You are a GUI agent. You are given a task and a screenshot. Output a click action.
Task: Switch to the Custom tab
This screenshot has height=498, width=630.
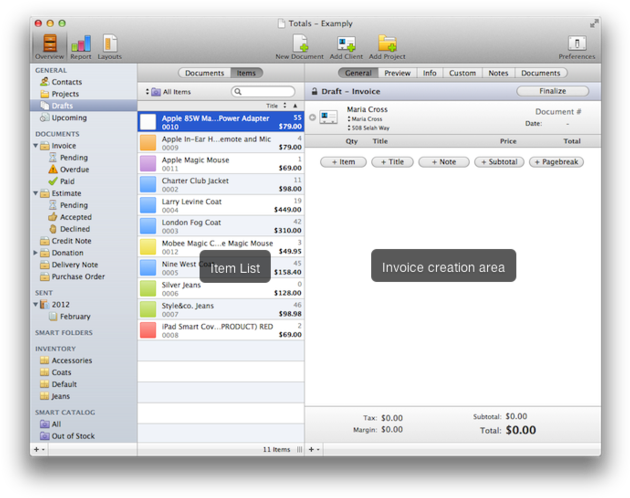462,73
